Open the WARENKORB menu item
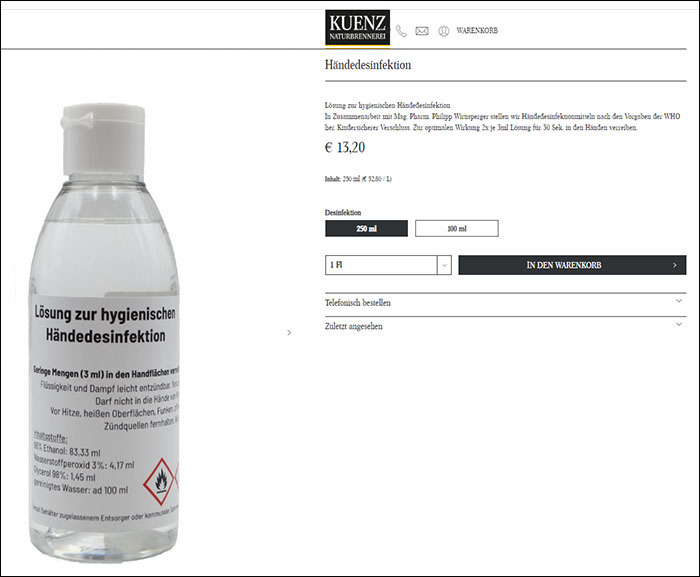Viewport: 700px width, 577px height. coord(477,31)
